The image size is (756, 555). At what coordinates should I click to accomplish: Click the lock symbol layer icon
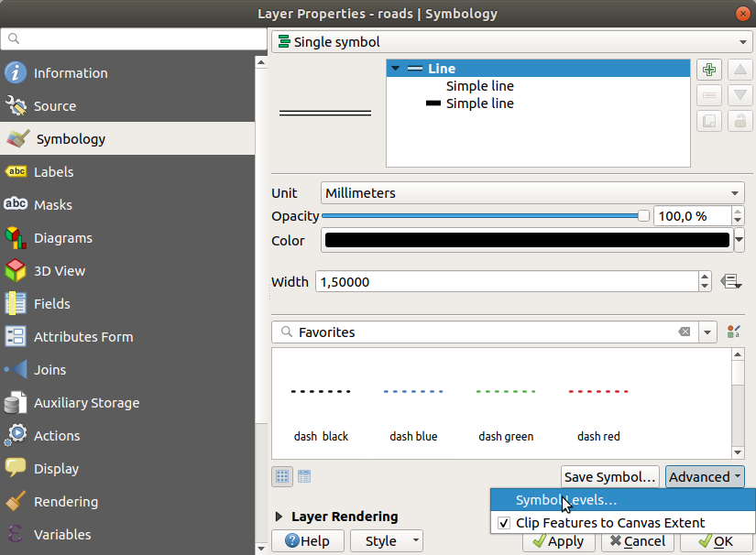740,121
